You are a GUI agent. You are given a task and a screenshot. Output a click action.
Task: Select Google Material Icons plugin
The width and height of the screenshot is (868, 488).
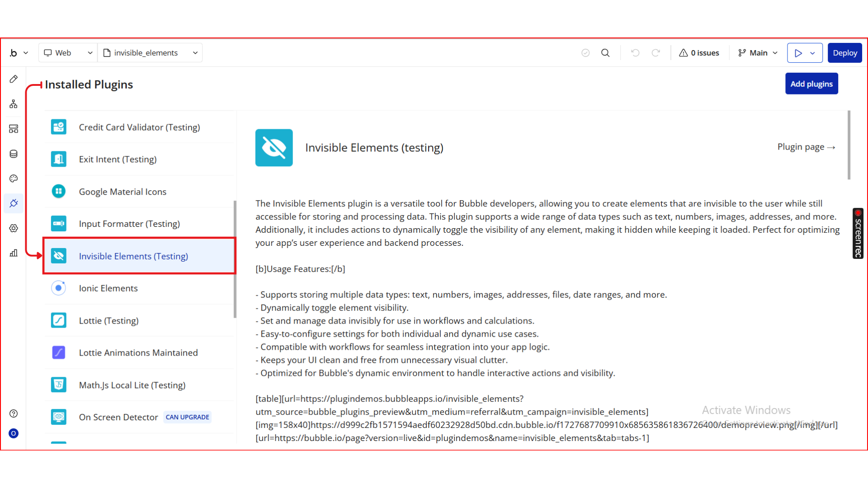pos(123,192)
